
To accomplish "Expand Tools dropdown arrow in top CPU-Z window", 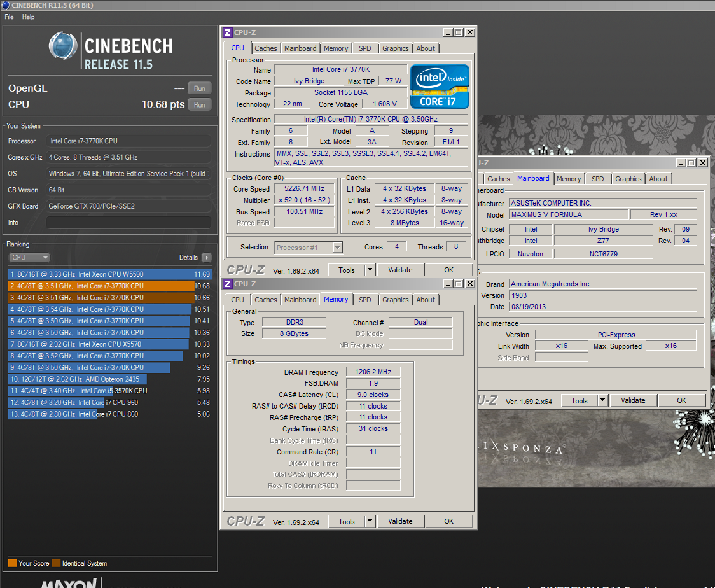I will pos(370,270).
